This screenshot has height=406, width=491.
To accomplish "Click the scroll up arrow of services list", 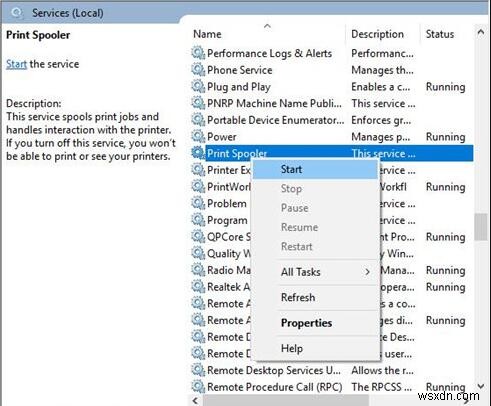I will pos(481,32).
